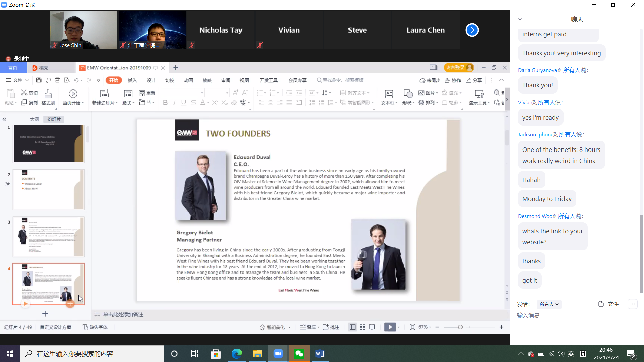The image size is (644, 362).
Task: Expand the 文件 menu dropdown
Action: 17,80
